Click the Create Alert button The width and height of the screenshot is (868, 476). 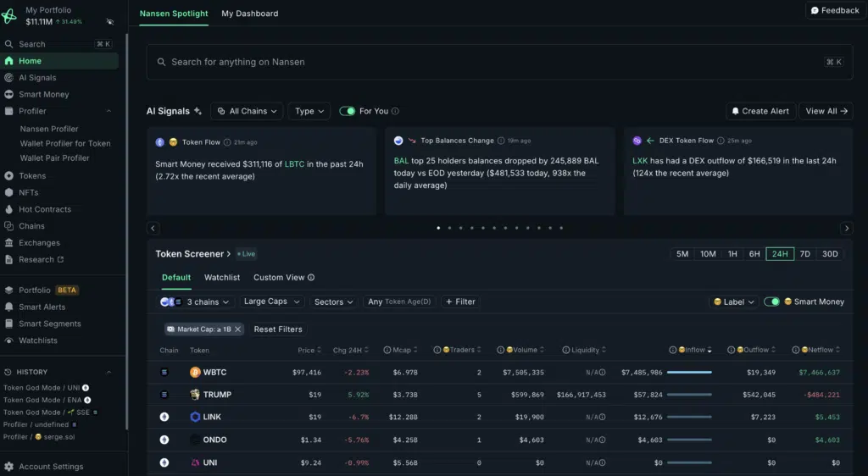(x=760, y=111)
